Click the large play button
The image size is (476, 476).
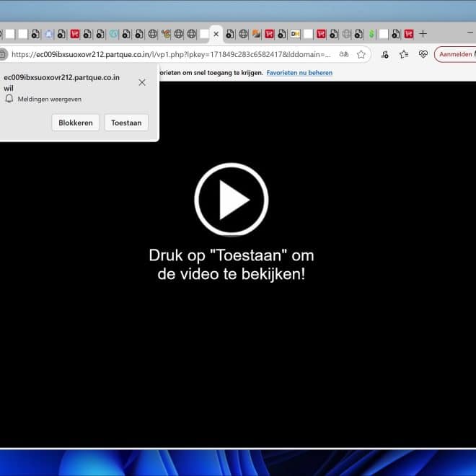pyautogui.click(x=232, y=200)
